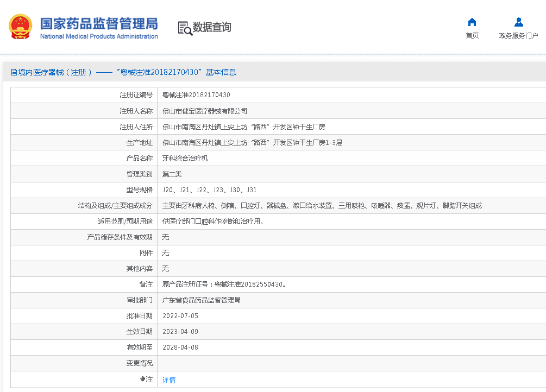Click the model specs value J20、J21、J22
The width and height of the screenshot is (546, 392).
(209, 190)
